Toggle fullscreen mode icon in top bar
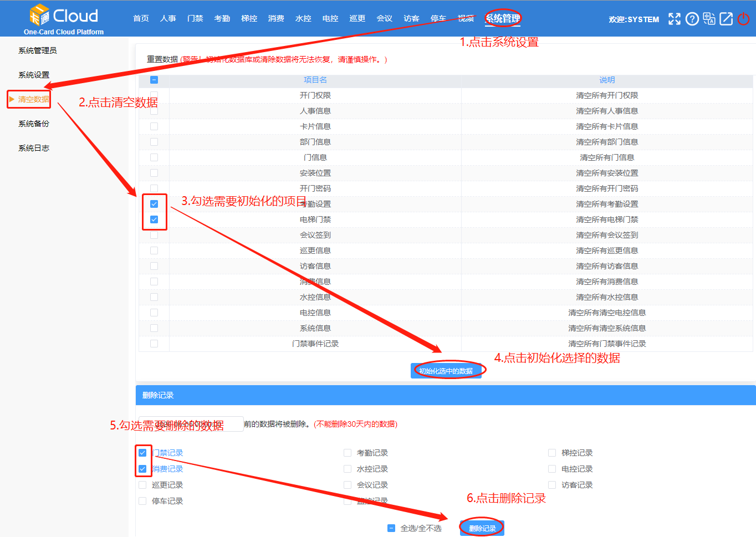This screenshot has height=537, width=756. click(x=675, y=18)
